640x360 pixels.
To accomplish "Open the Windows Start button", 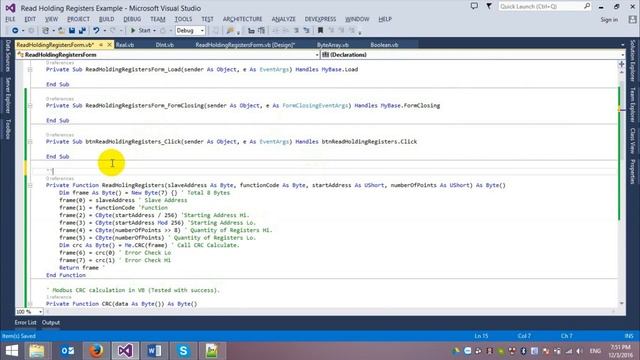I will click(x=12, y=351).
